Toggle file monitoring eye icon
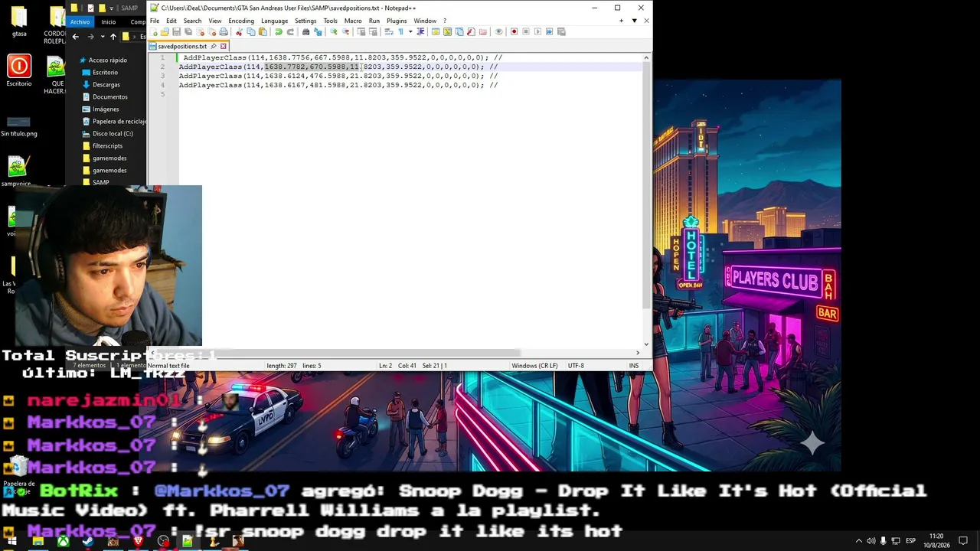 (498, 32)
